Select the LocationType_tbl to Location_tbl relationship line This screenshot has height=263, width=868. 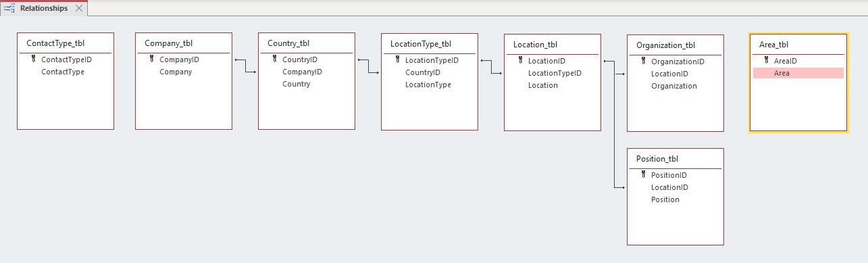pyautogui.click(x=491, y=67)
